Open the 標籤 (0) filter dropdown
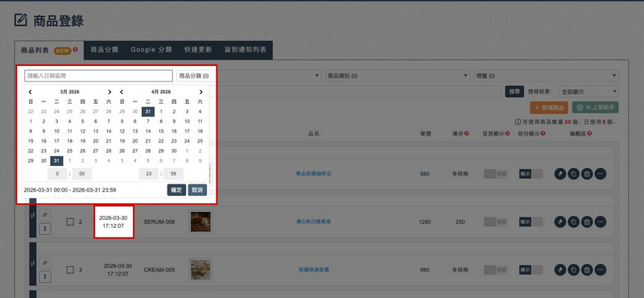Viewport: 644px width, 298px height. coord(547,76)
